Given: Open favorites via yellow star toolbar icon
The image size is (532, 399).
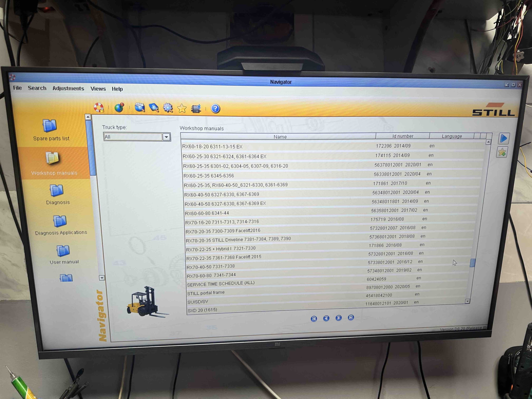Looking at the screenshot, I should [182, 108].
